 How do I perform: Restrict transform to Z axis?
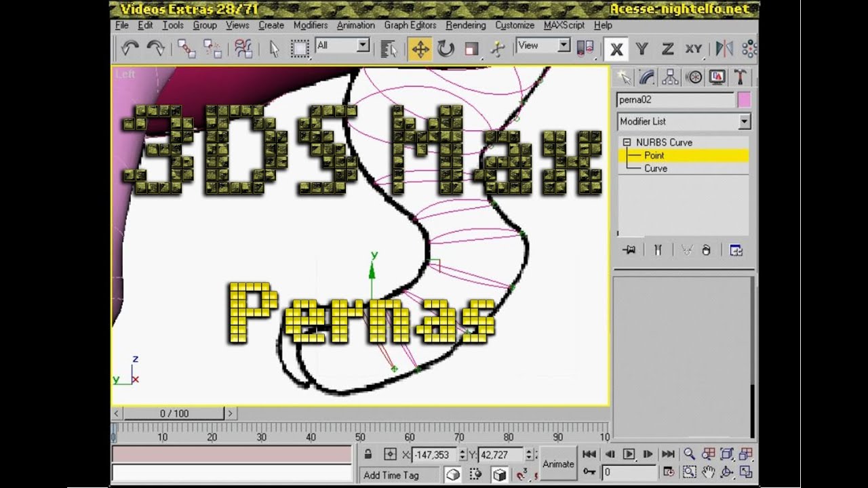pos(667,49)
